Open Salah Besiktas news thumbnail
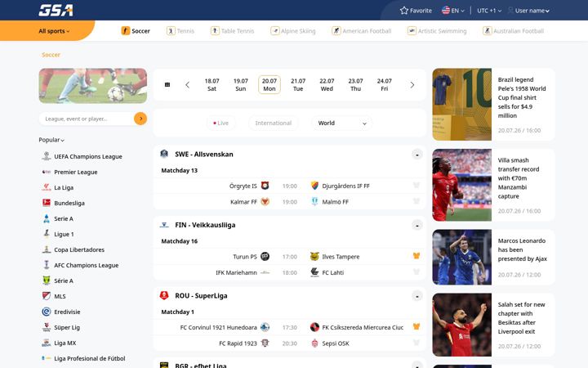This screenshot has height=368, width=588. [x=461, y=325]
